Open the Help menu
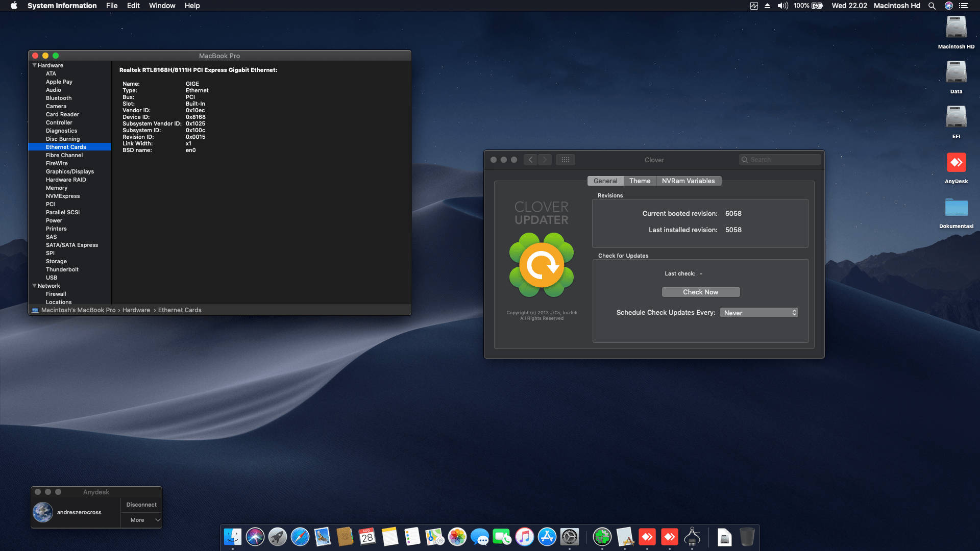Screen dimensions: 980x551 click(x=192, y=6)
